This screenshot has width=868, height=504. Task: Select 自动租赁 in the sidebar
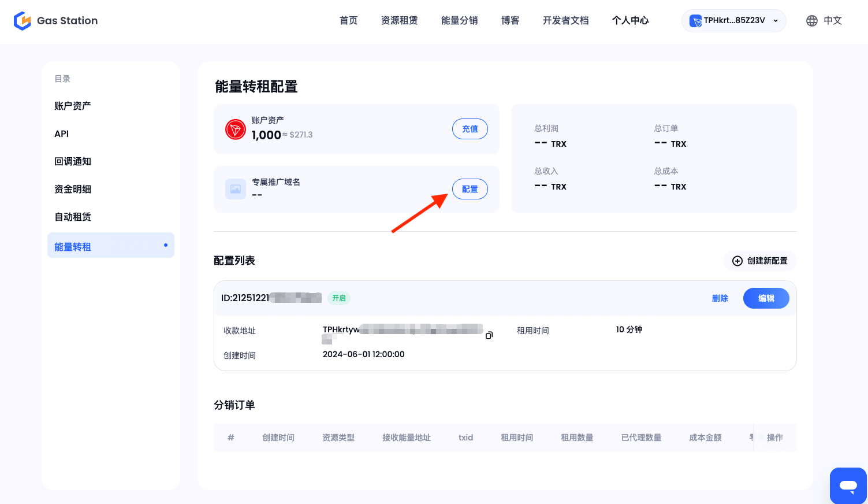pos(73,217)
